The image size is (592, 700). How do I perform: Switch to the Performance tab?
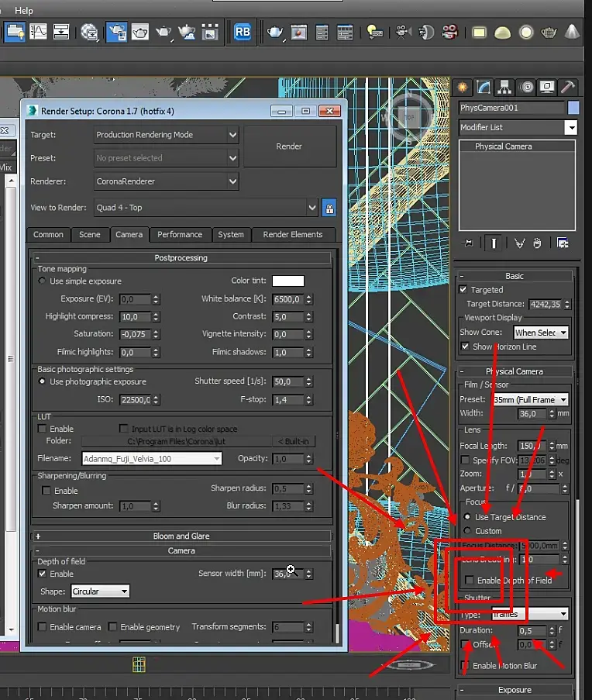(180, 234)
